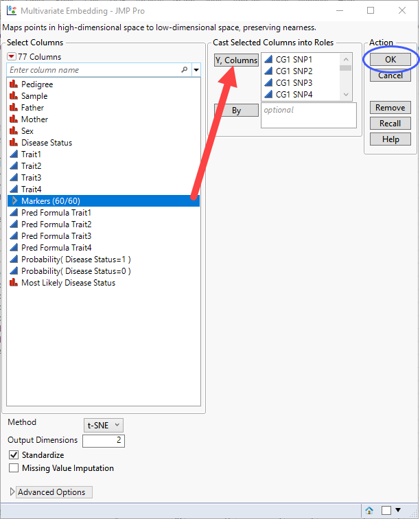420x519 pixels.
Task: Click the Output Dimensions value field
Action: 104,441
